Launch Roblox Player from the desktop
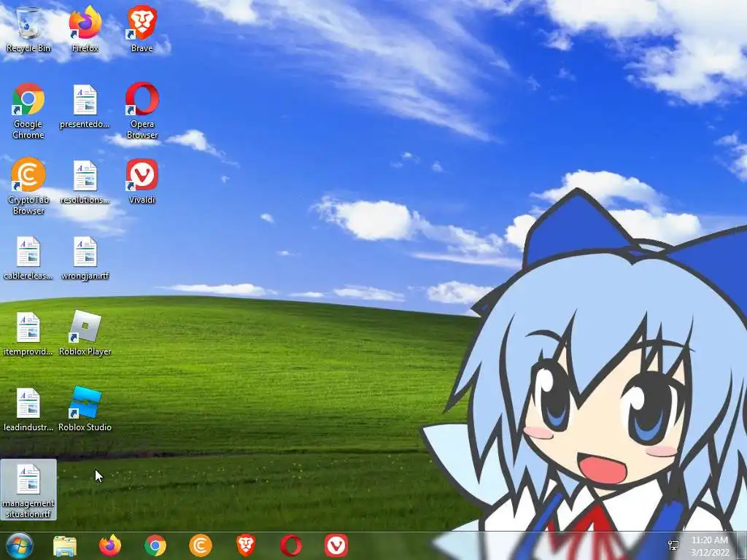Viewport: 747px width, 560px height. tap(85, 333)
